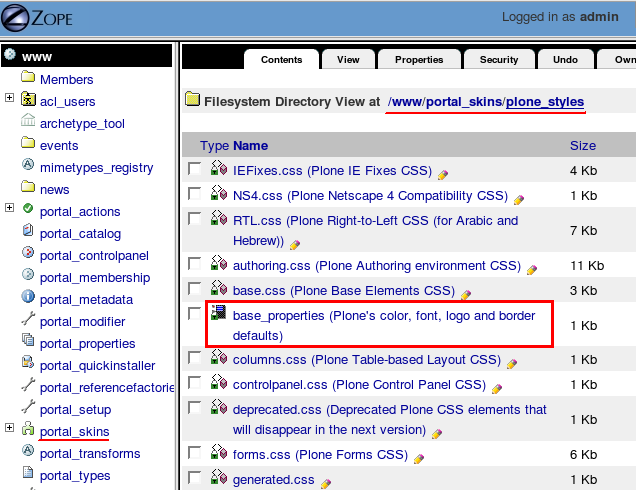Screen dimensions: 636x490
Task: Click the events folder icon
Action: coord(28,143)
